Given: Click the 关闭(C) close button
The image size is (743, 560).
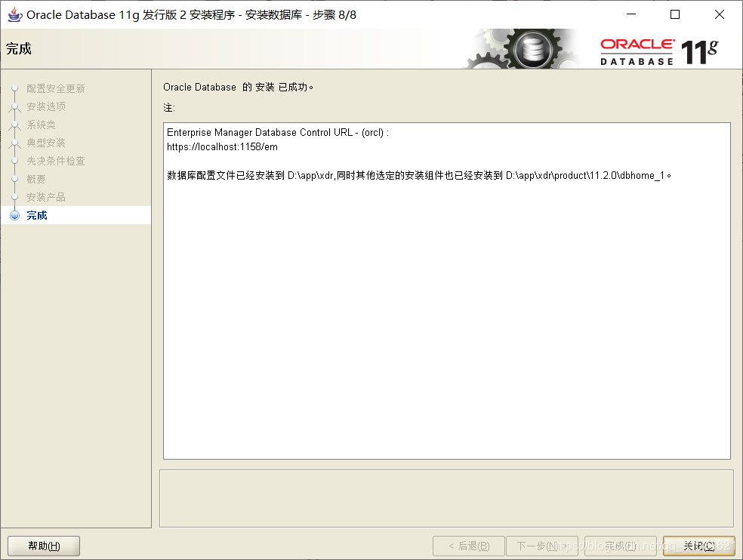Looking at the screenshot, I should 699,546.
